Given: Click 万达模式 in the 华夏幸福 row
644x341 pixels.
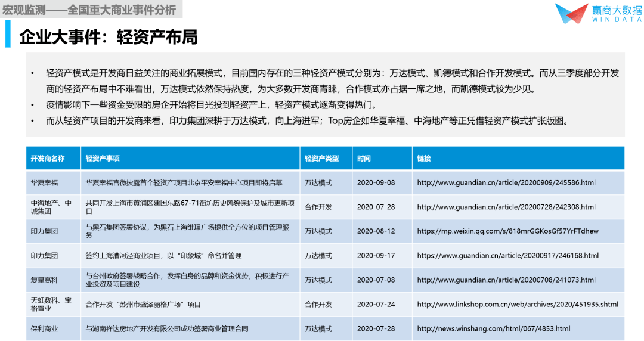Looking at the screenshot, I should 318,183.
